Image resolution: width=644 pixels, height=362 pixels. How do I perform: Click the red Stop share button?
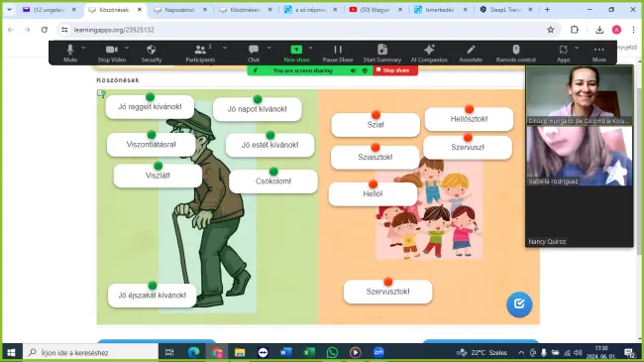coord(395,70)
